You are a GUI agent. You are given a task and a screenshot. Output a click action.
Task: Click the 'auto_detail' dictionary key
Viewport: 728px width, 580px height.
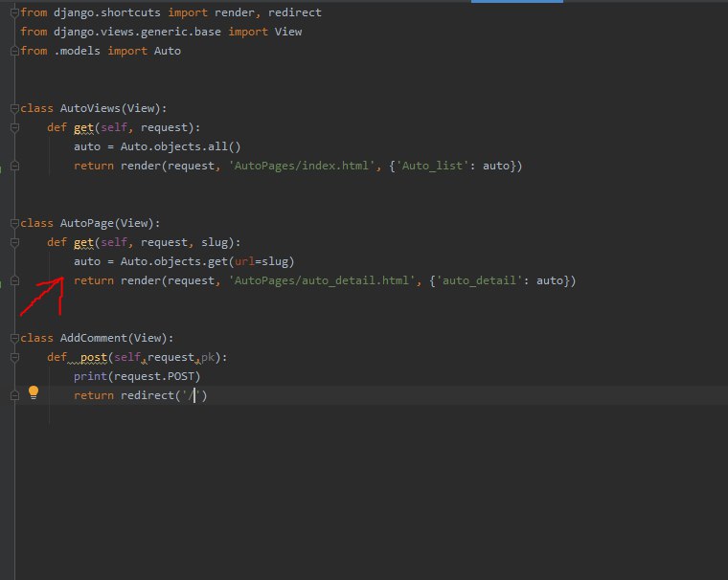pyautogui.click(x=479, y=280)
